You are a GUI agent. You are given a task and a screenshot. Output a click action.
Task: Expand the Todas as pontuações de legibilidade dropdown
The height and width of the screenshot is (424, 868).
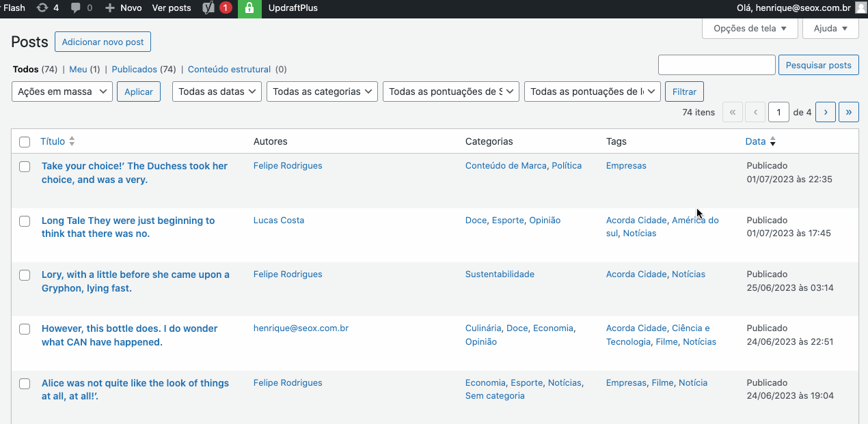click(x=593, y=91)
